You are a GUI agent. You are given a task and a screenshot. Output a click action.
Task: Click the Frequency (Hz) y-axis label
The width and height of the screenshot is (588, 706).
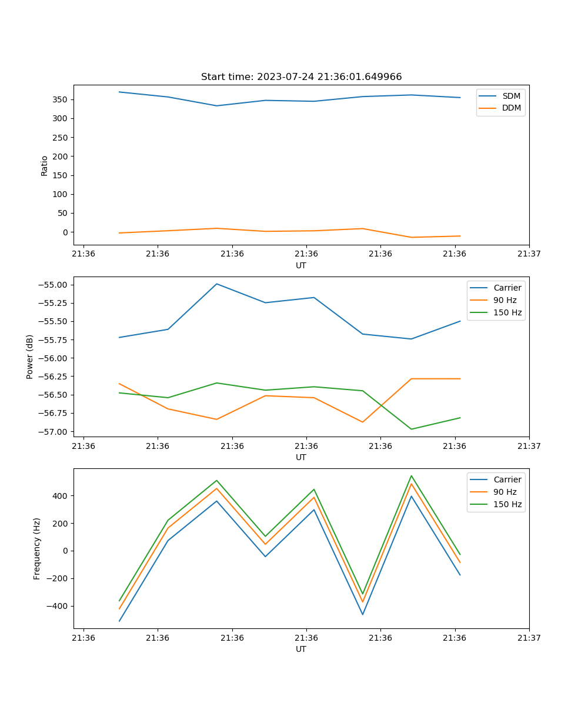tap(37, 548)
